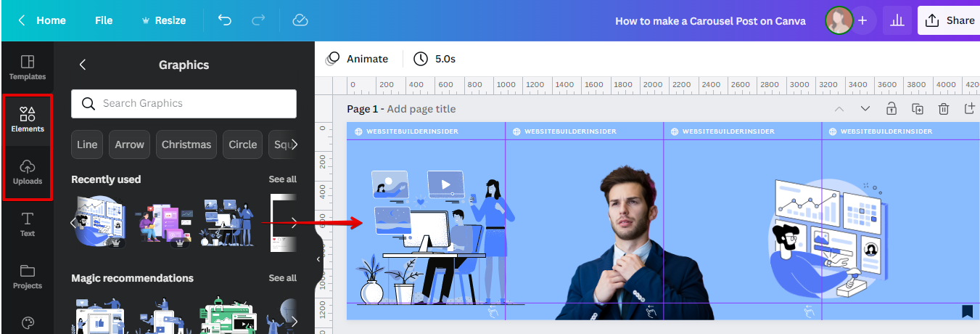Duplicate the page

tap(918, 109)
